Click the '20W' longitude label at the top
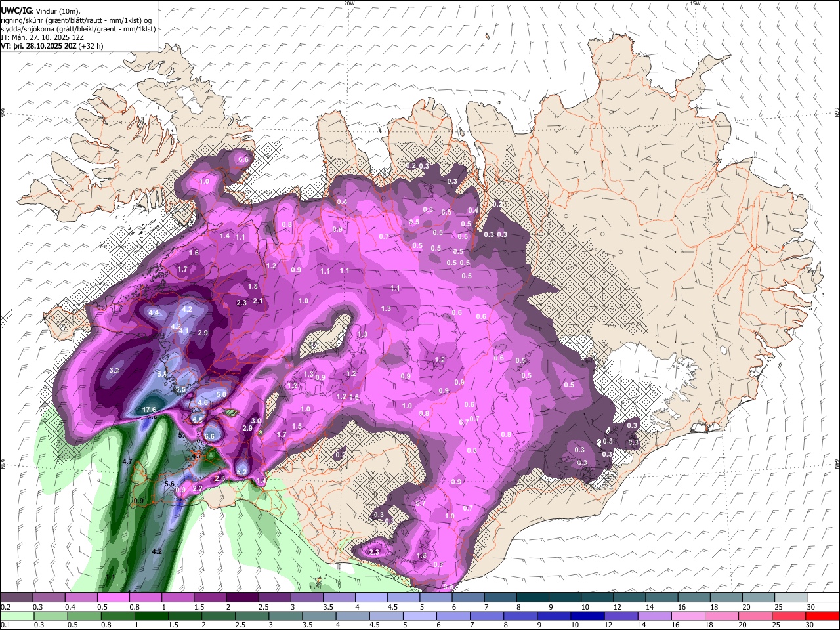This screenshot has height=630, width=840. coord(349,3)
